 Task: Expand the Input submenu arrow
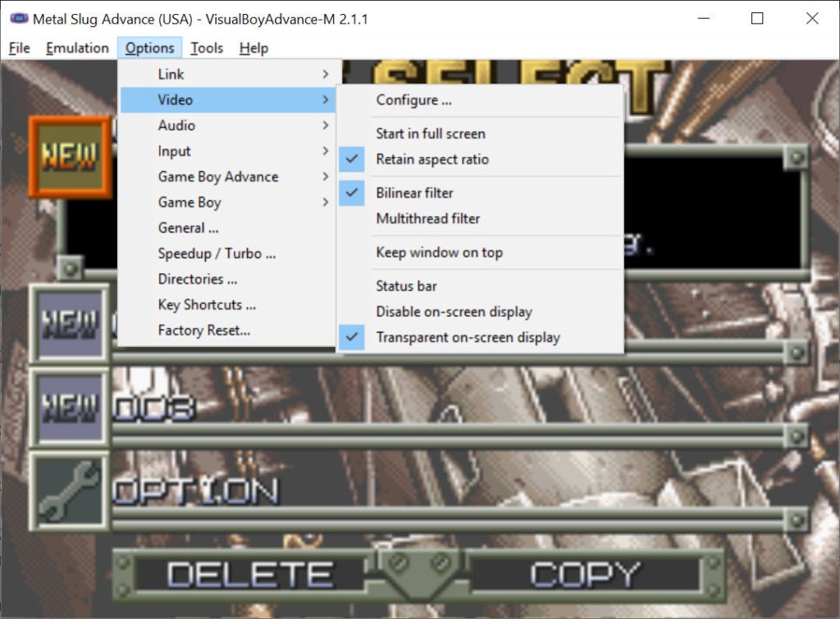325,151
